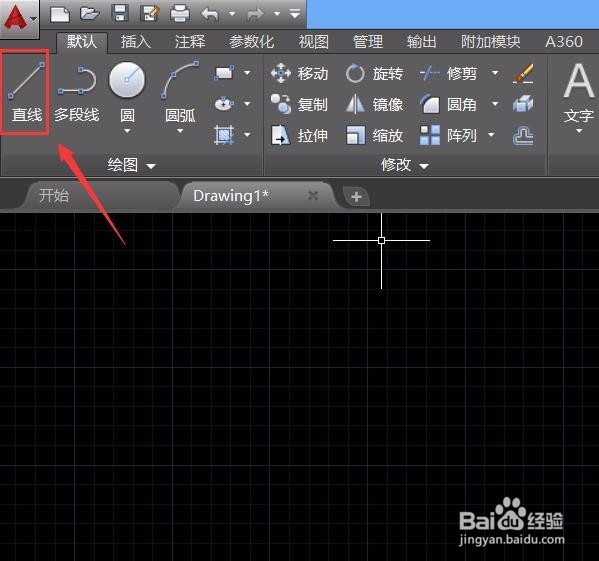This screenshot has width=599, height=561.
Task: Click the 缩放 scale tool
Action: pyautogui.click(x=374, y=135)
